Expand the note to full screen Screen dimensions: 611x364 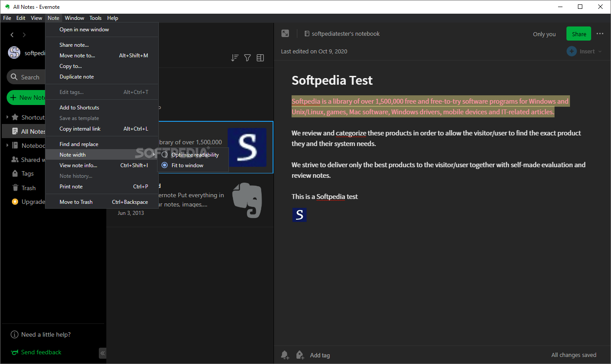285,34
